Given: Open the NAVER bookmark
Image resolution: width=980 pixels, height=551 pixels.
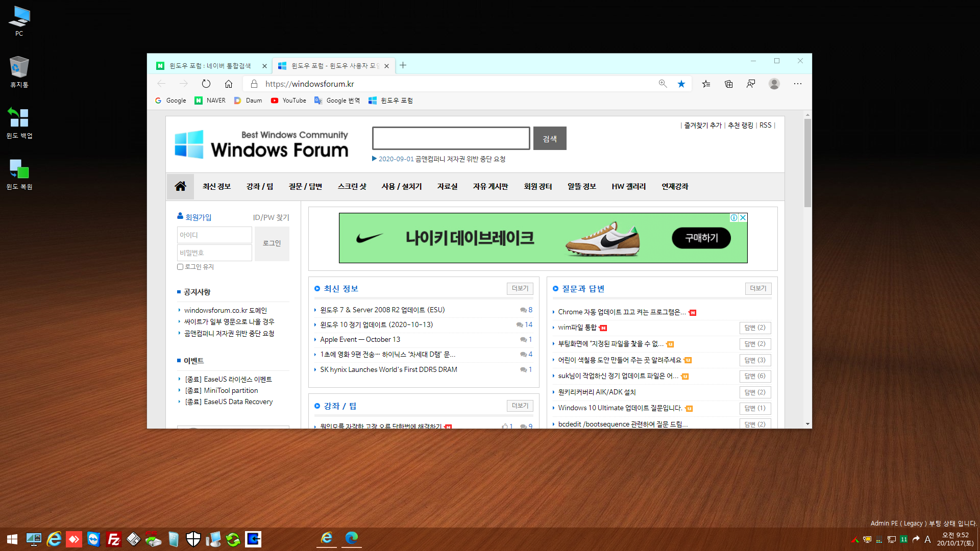Looking at the screenshot, I should tap(210, 101).
